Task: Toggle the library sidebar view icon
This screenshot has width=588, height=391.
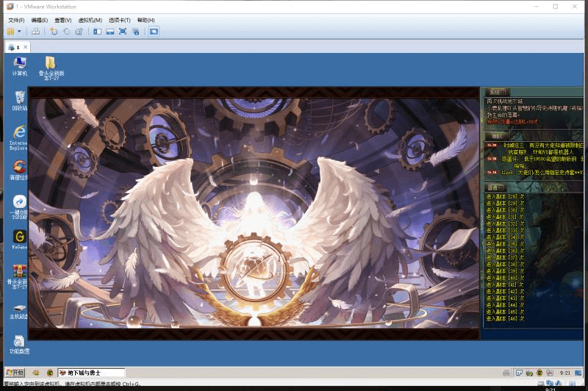Action: 98,32
